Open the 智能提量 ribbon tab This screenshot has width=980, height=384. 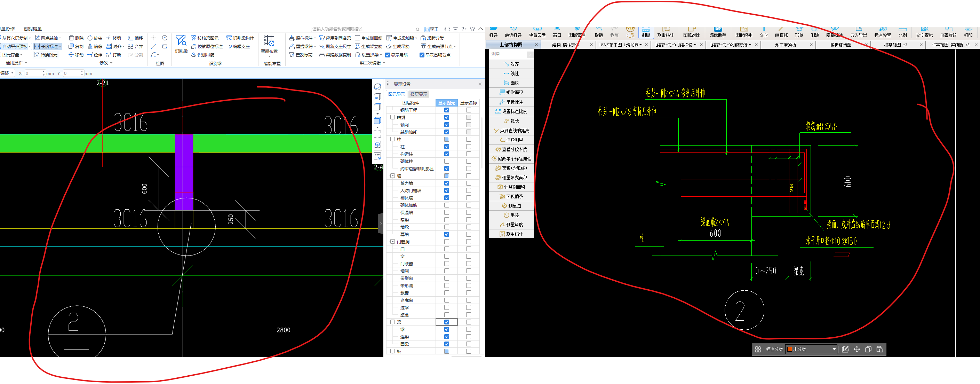click(x=33, y=29)
